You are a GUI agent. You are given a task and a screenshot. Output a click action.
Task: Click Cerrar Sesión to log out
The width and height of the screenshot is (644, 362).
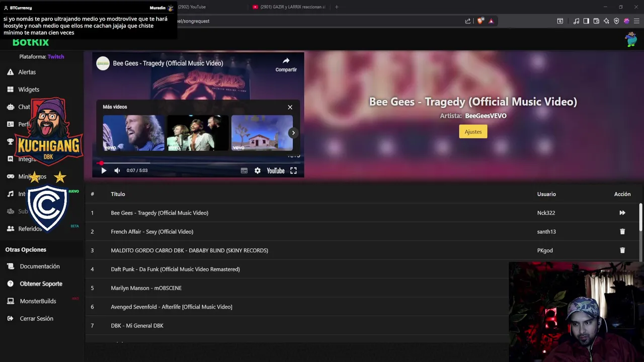(36, 319)
